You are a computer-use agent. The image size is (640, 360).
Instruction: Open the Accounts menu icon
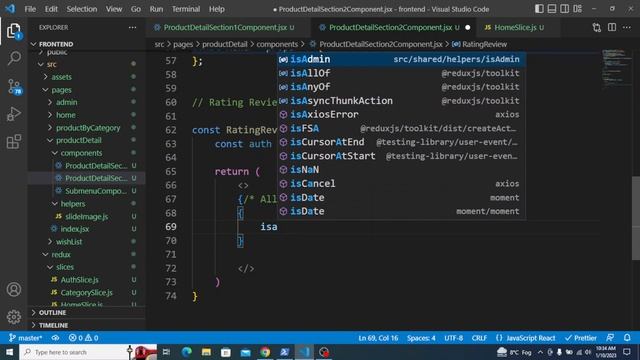(x=14, y=289)
